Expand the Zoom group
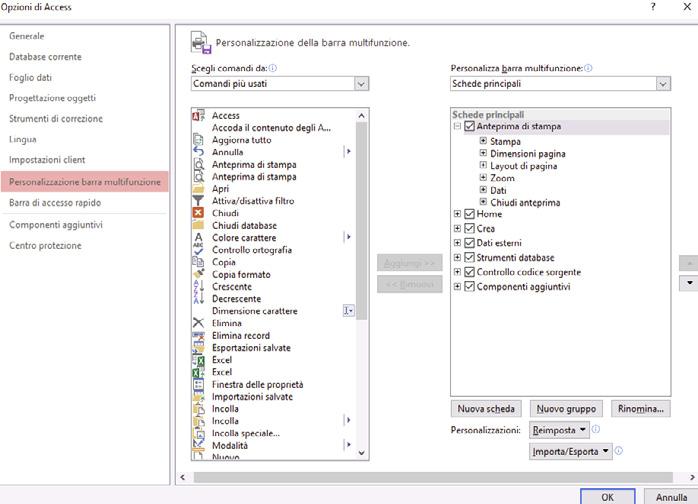The width and height of the screenshot is (698, 504). (483, 177)
